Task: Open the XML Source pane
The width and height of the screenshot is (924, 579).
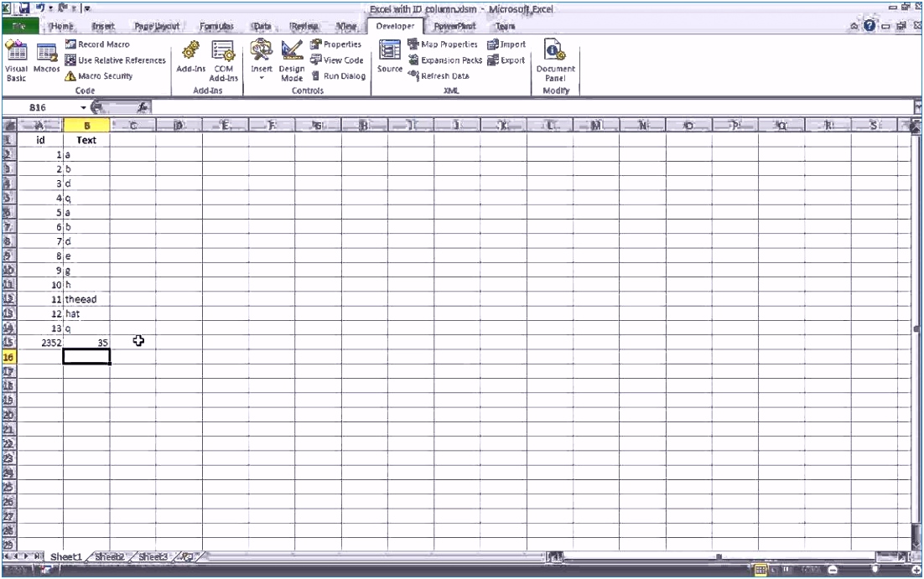Action: [390, 58]
